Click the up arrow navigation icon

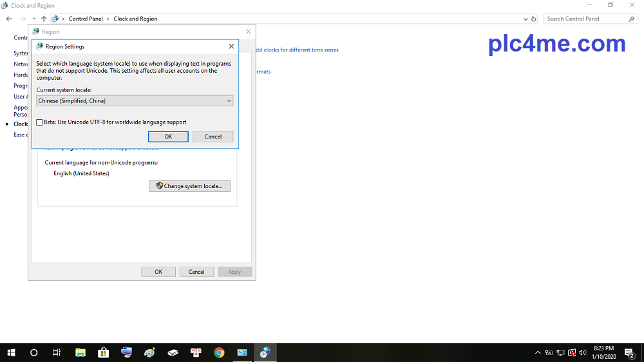pyautogui.click(x=43, y=19)
